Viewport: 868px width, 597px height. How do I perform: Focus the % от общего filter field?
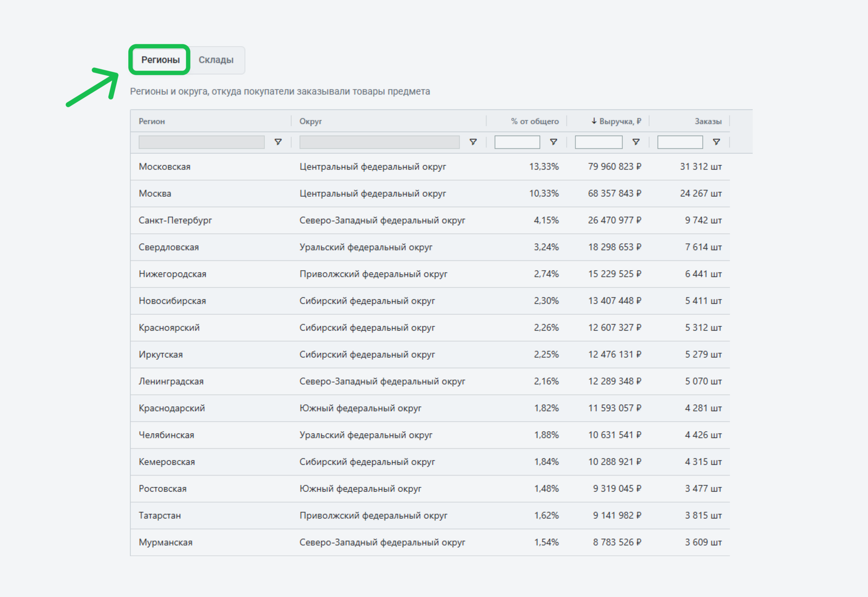517,142
